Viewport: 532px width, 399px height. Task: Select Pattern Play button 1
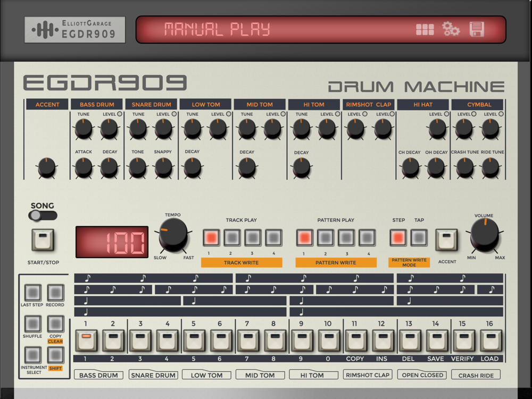click(x=305, y=237)
